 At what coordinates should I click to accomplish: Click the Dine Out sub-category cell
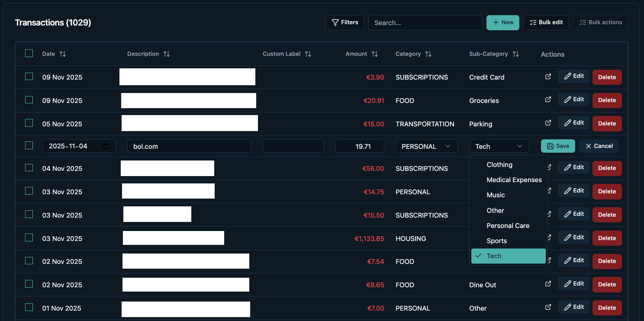pos(483,285)
